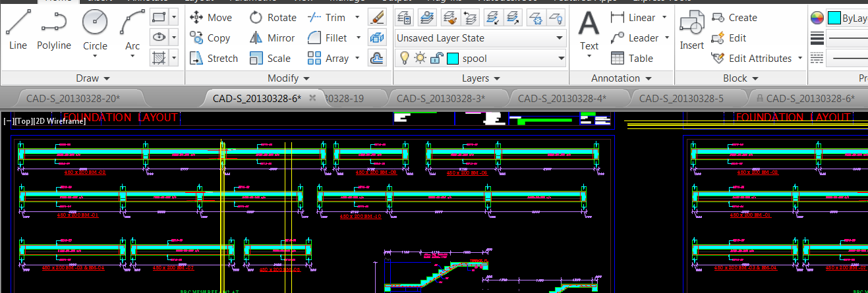This screenshot has width=868, height=293.
Task: Activate the Trim tool
Action: (327, 18)
